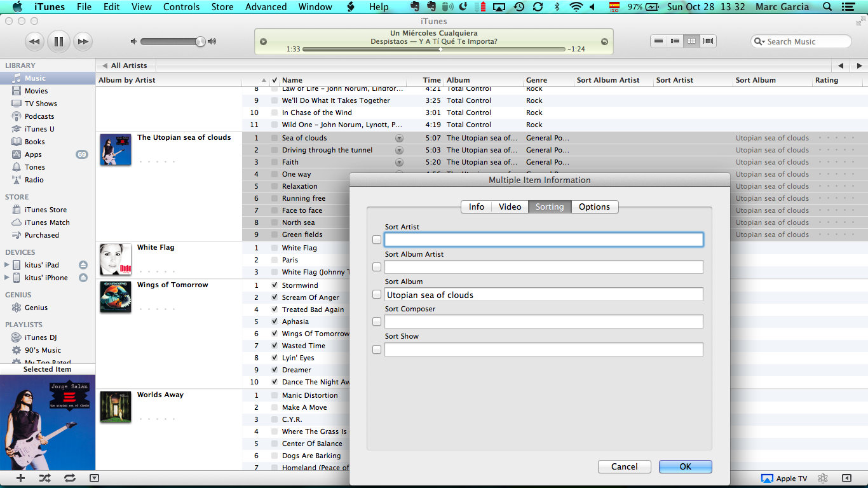Viewport: 868px width, 488px height.
Task: Open the Controls menu
Action: (182, 7)
